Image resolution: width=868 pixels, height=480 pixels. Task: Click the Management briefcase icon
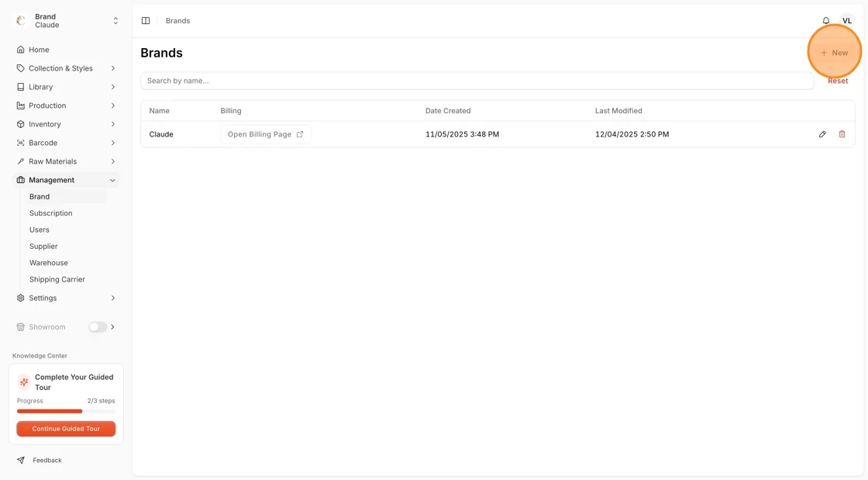click(x=20, y=180)
